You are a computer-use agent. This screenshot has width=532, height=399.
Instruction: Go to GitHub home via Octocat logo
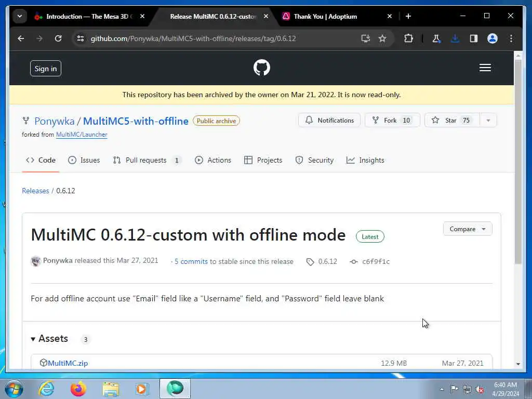point(262,68)
